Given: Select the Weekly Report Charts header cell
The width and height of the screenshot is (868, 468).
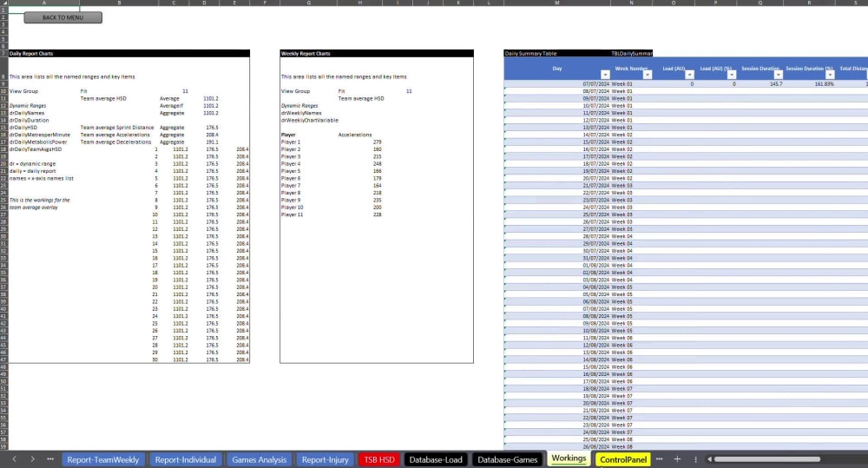Looking at the screenshot, I should (x=306, y=54).
